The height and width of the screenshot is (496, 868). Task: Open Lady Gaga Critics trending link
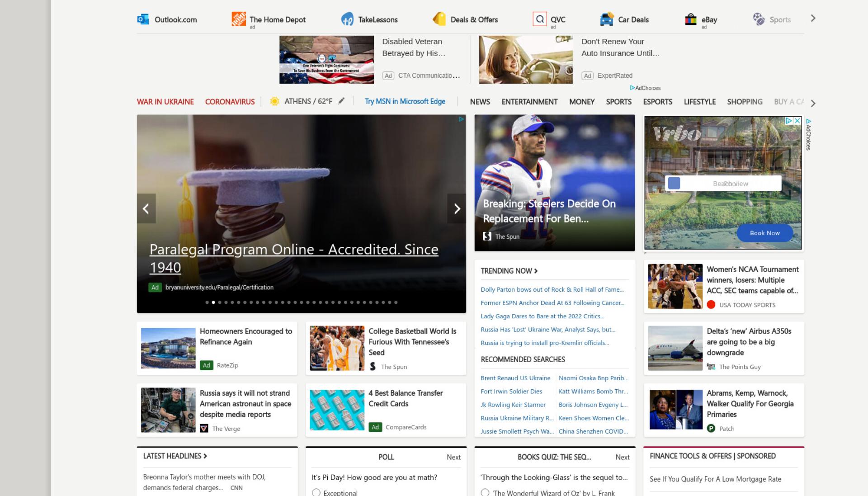[x=542, y=316]
